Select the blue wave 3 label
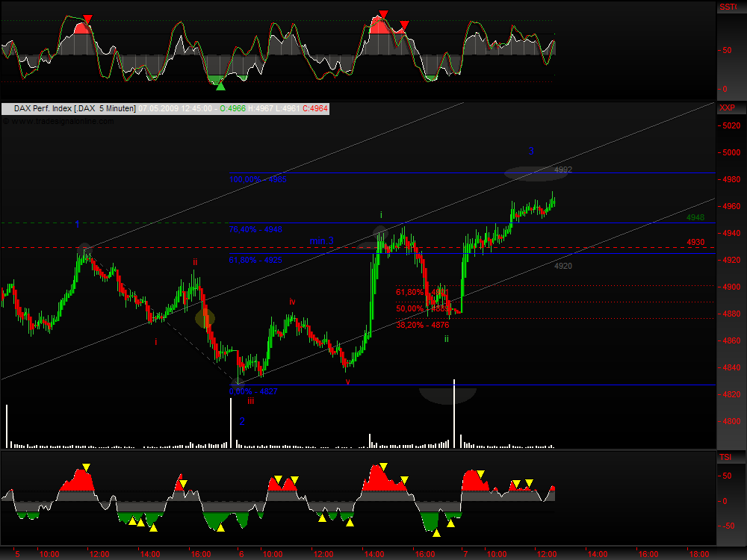 coord(531,151)
